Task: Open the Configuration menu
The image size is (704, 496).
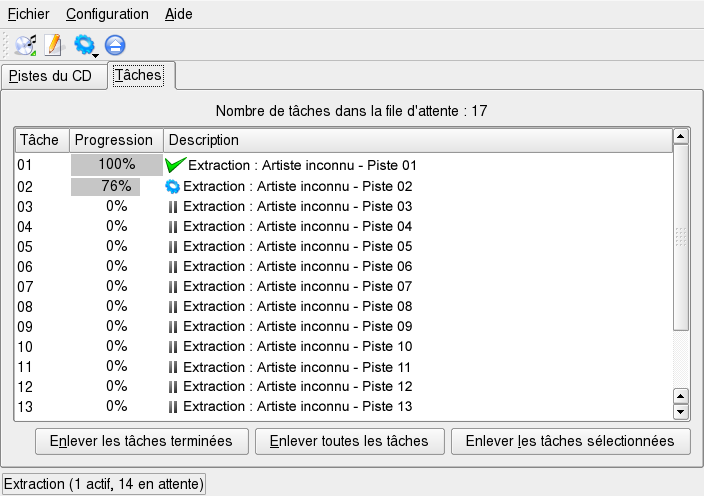Action: click(107, 14)
